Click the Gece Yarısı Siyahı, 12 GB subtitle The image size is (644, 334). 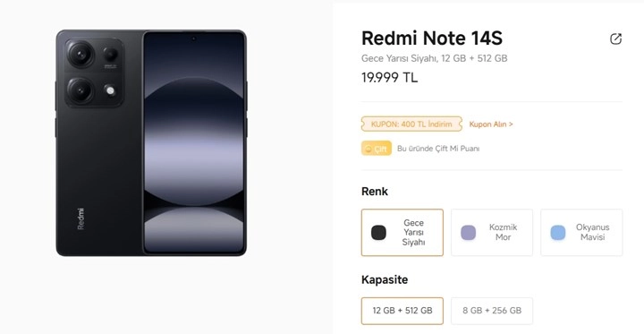[x=434, y=58]
